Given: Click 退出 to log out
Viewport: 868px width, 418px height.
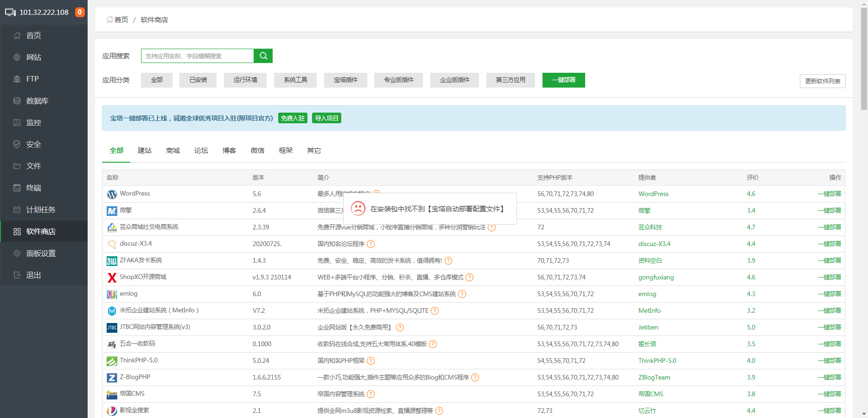Looking at the screenshot, I should [44, 275].
